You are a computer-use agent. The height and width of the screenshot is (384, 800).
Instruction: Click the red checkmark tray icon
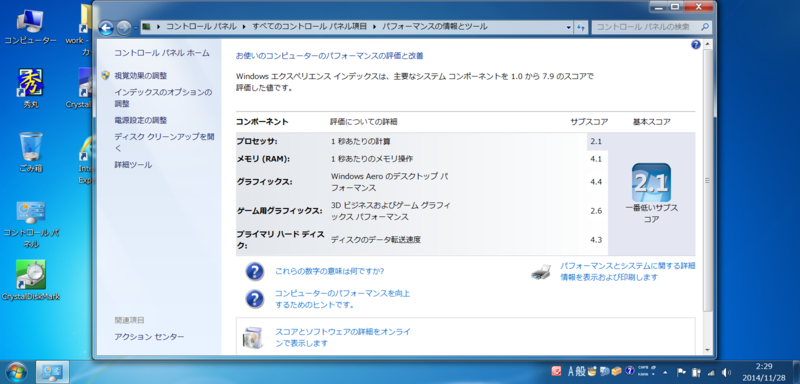(x=556, y=371)
